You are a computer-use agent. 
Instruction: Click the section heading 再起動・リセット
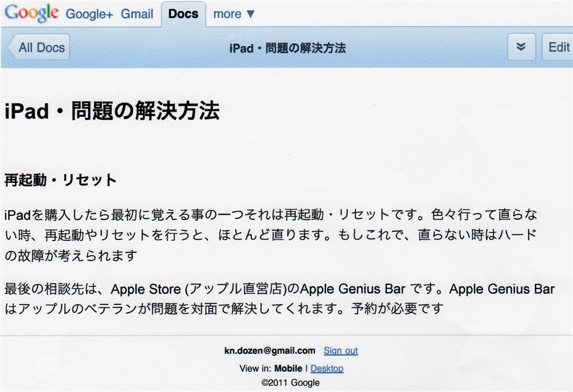tap(60, 180)
